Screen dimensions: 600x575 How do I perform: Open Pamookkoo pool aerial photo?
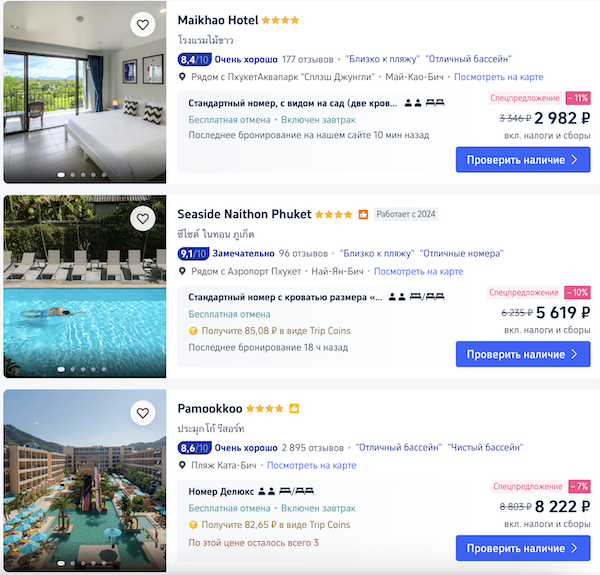tap(85, 481)
